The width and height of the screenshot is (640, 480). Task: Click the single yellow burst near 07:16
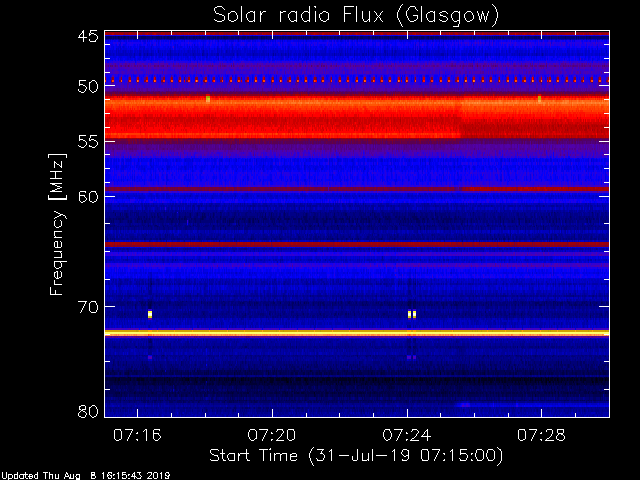pos(150,314)
